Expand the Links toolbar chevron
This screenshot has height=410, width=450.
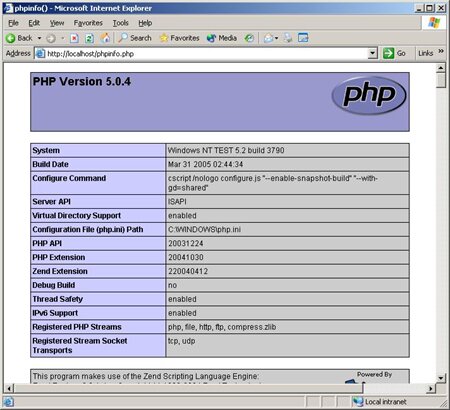pyautogui.click(x=441, y=51)
